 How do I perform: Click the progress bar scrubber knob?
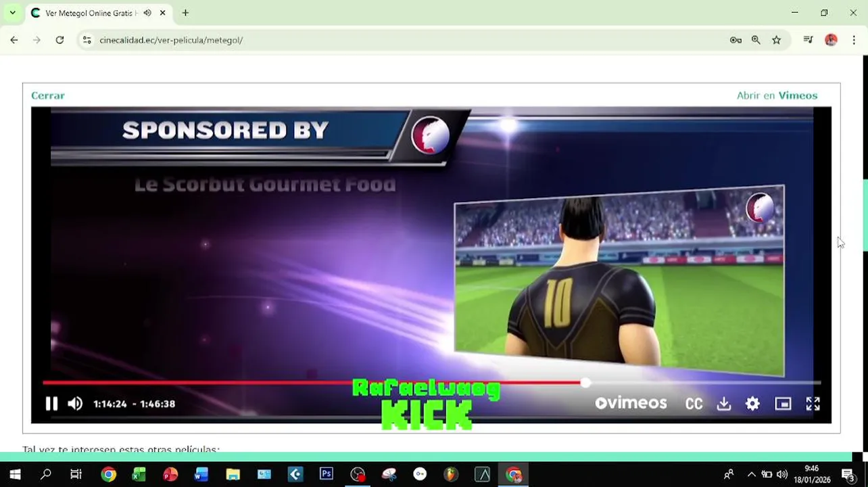pyautogui.click(x=585, y=383)
